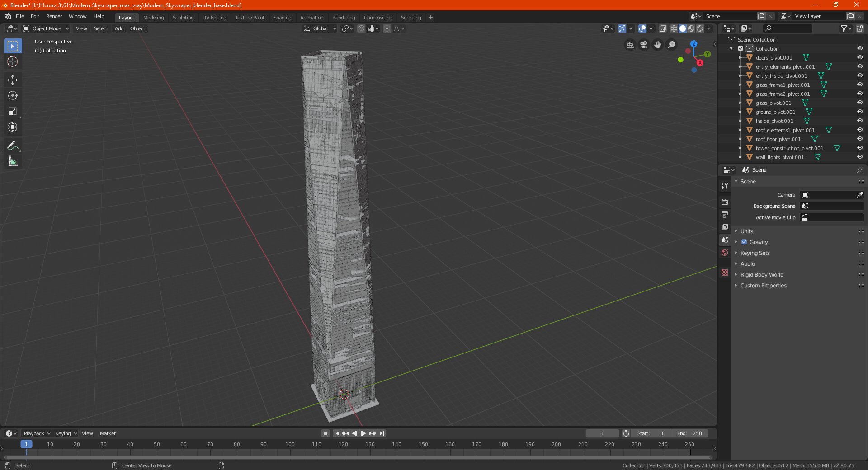Select the Scale tool
Image resolution: width=868 pixels, height=470 pixels.
coord(13,112)
